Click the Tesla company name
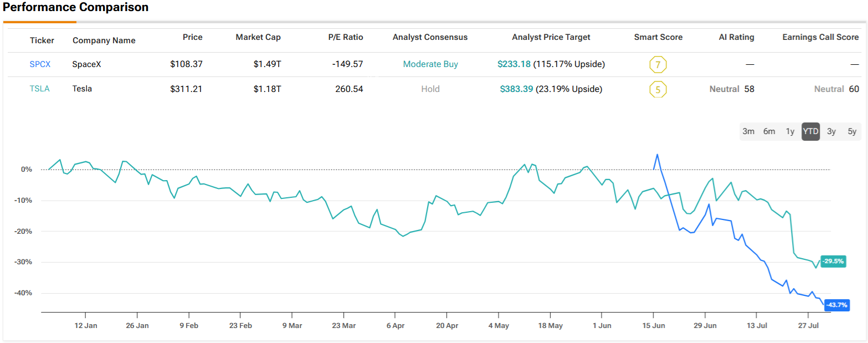 pyautogui.click(x=83, y=89)
